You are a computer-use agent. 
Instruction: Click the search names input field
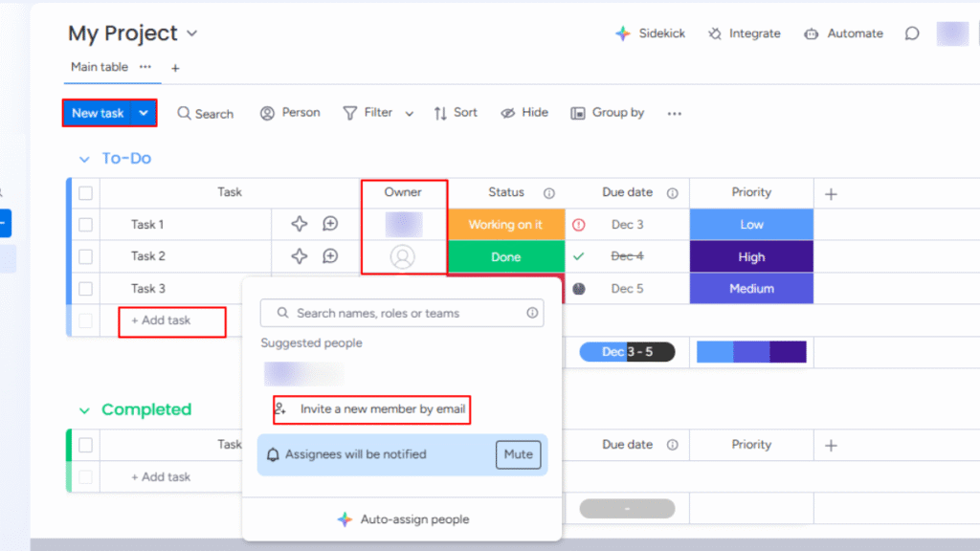402,313
